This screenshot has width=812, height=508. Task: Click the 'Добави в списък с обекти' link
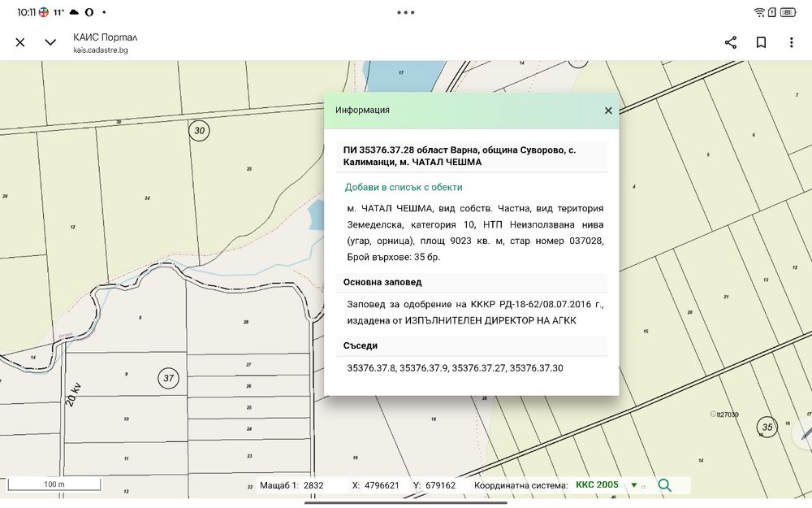click(x=404, y=187)
